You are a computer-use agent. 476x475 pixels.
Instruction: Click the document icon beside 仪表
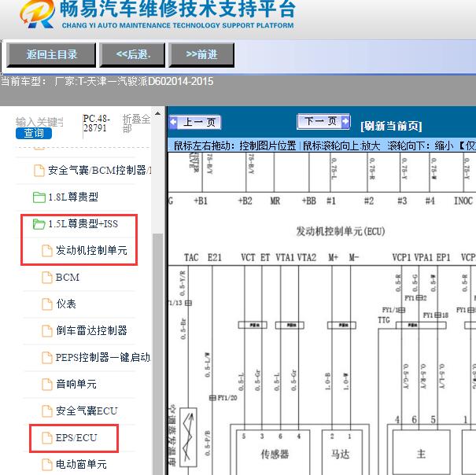(x=47, y=304)
